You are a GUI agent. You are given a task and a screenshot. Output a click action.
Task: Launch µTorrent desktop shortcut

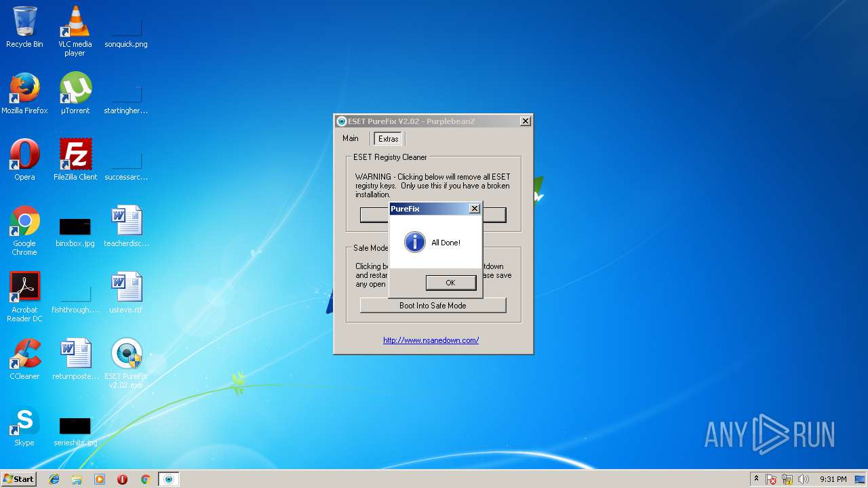[x=75, y=94]
